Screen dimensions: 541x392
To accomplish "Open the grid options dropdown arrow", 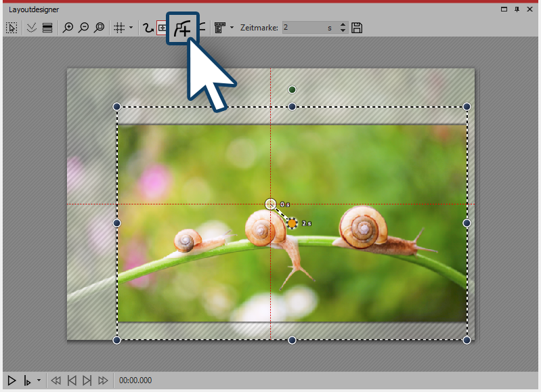I will (x=131, y=28).
